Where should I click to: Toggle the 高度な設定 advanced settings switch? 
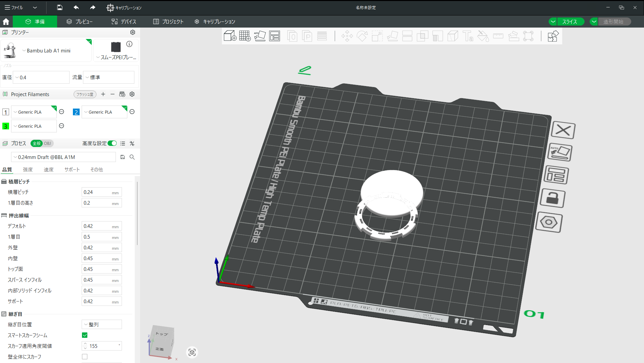click(x=112, y=143)
